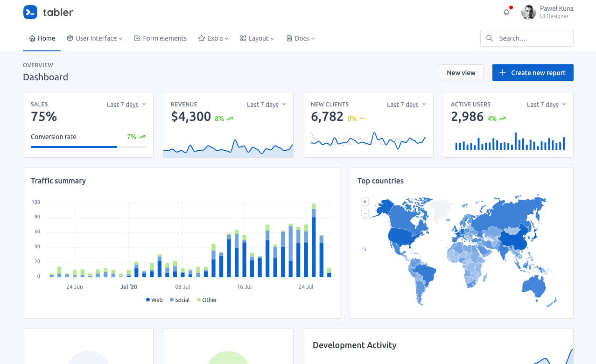Click the Conversion rate progress bar
The height and width of the screenshot is (364, 596).
[x=88, y=147]
